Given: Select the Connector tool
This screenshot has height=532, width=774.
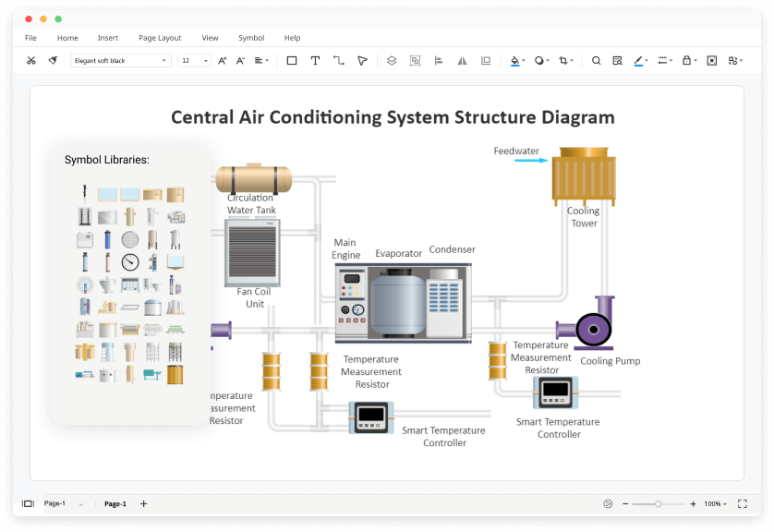Looking at the screenshot, I should point(339,61).
